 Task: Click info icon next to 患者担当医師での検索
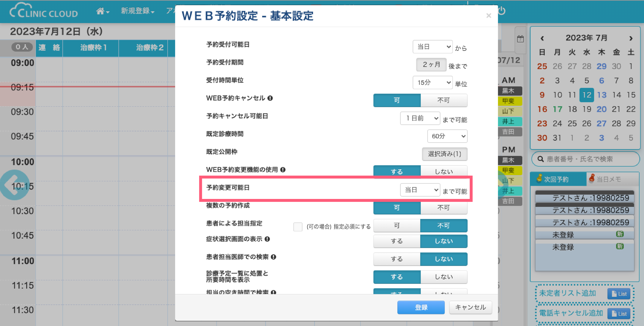pyautogui.click(x=273, y=257)
